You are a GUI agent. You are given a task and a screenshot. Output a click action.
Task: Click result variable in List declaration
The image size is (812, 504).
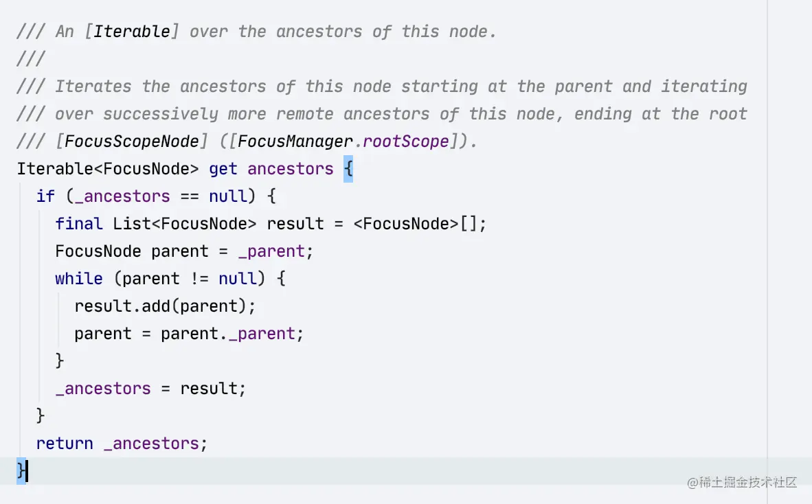(295, 224)
